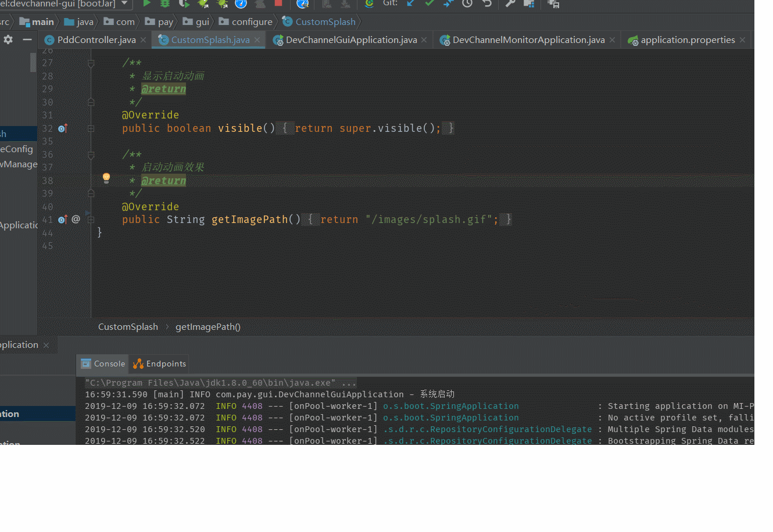Click the override gutter icon on line 32
The image size is (773, 532).
(x=63, y=128)
